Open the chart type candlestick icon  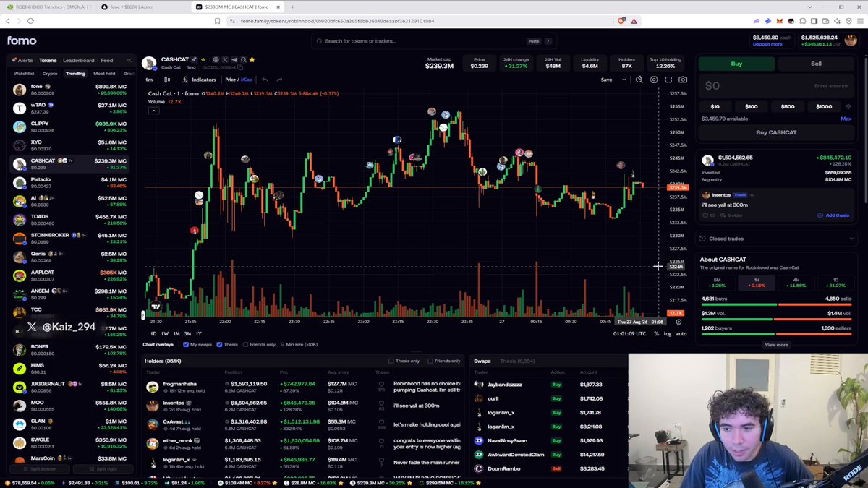tap(167, 80)
